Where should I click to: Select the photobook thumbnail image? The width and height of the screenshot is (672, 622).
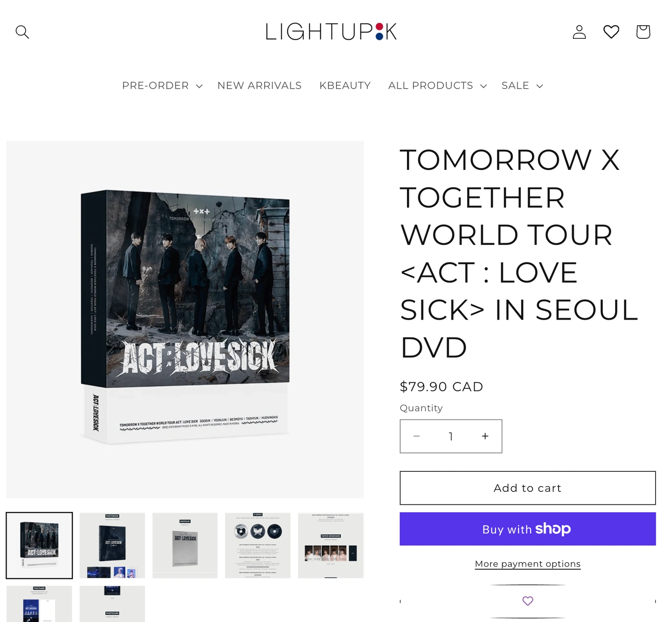pyautogui.click(x=112, y=545)
